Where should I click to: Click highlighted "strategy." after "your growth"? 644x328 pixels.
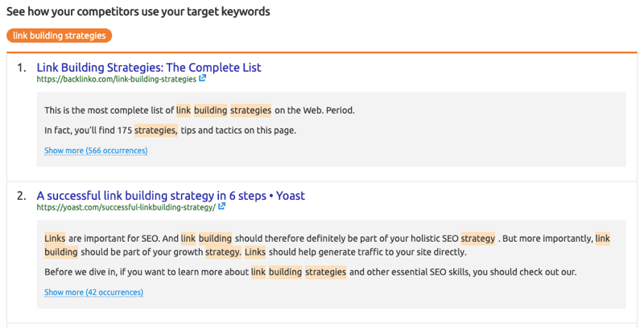point(223,252)
